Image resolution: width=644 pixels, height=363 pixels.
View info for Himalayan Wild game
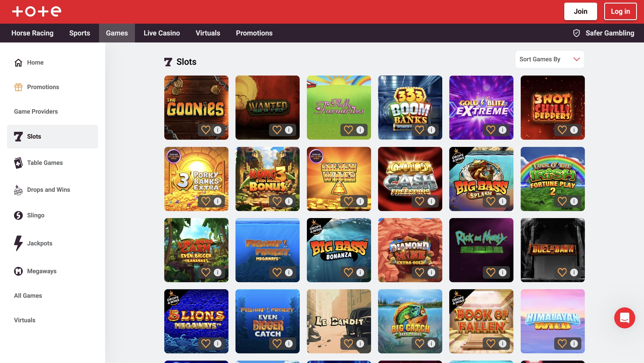click(574, 344)
